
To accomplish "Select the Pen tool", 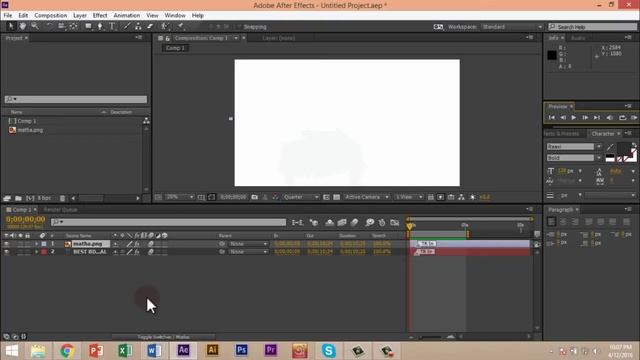I will pos(100,27).
